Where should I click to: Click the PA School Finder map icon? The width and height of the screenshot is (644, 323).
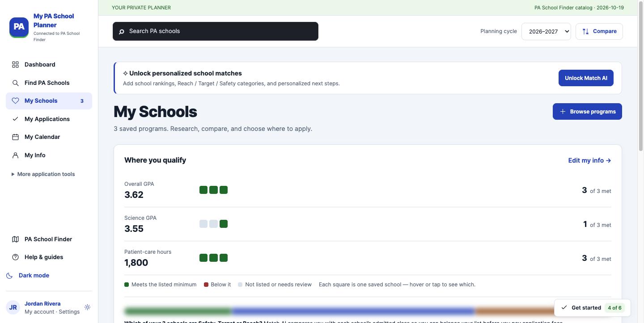[15, 239]
